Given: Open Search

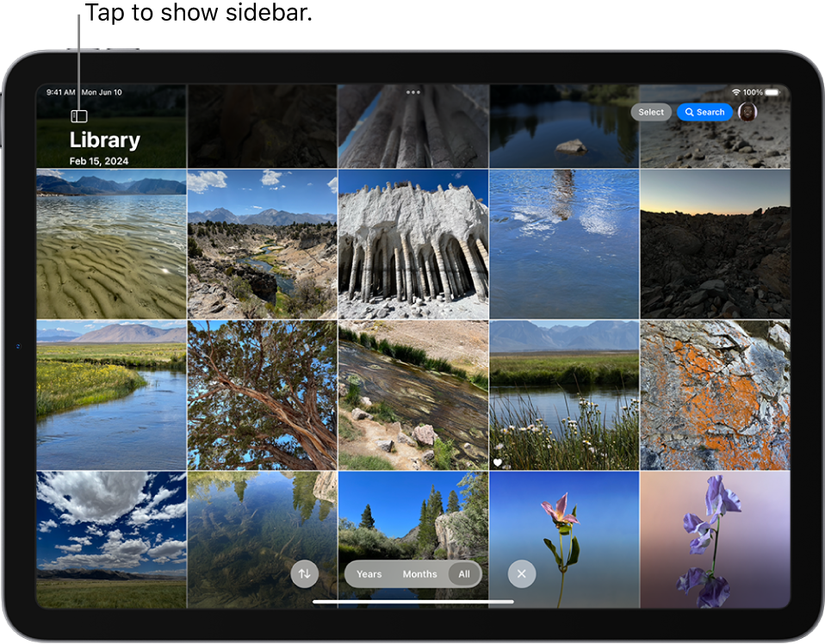Looking at the screenshot, I should tap(704, 112).
